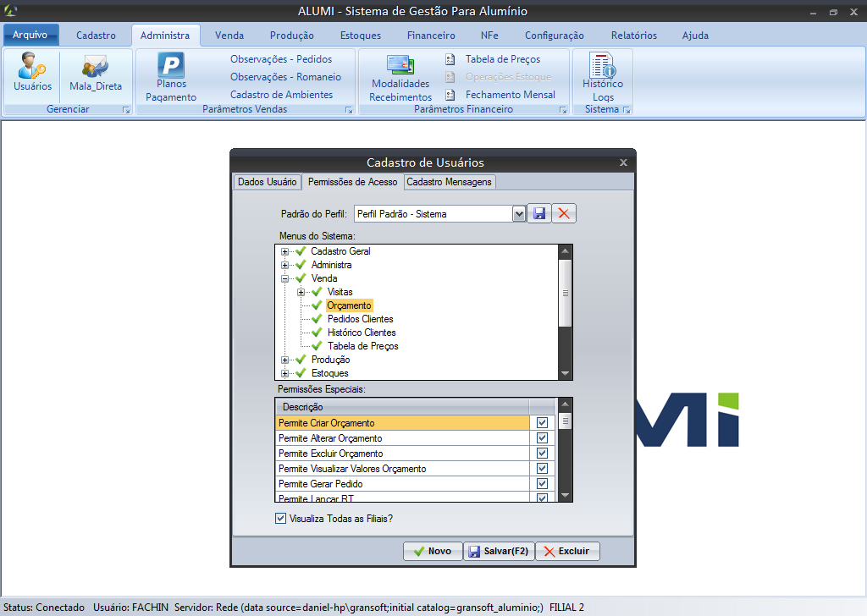Toggle Permite Alterar Orçamento checkbox
Image resolution: width=867 pixels, height=616 pixels.
coord(543,438)
